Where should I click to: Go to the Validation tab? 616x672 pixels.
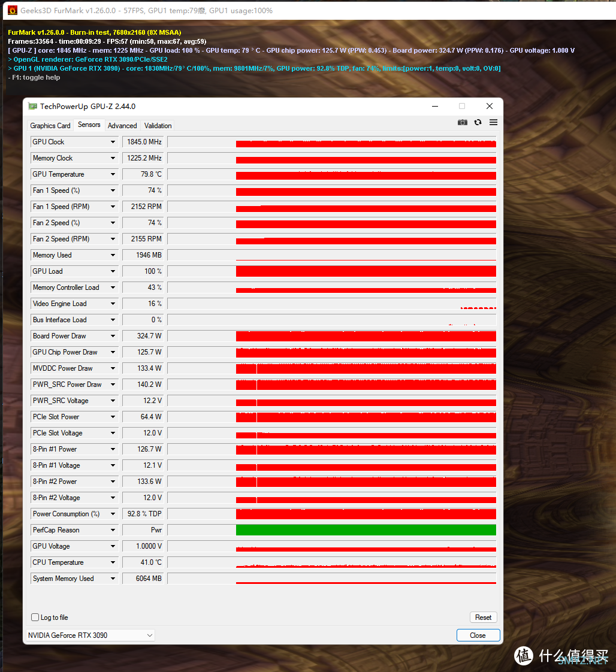tap(158, 126)
